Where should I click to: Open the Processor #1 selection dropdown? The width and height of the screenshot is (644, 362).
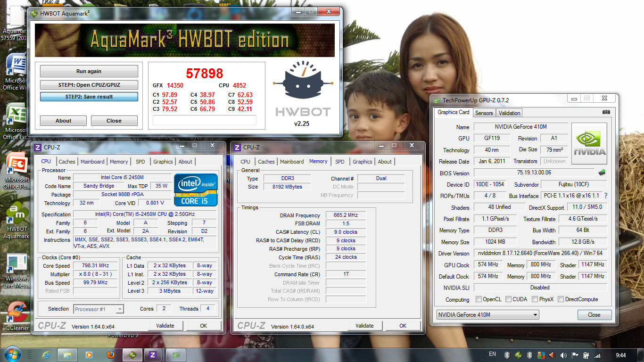pos(99,309)
